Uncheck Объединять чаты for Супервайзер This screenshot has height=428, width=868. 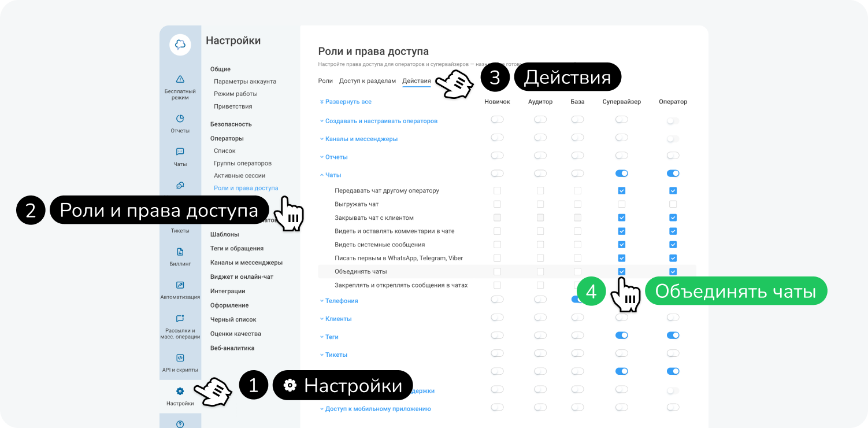pos(621,271)
